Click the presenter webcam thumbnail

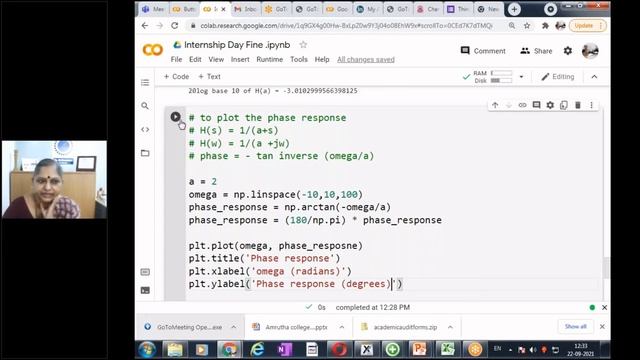54,180
